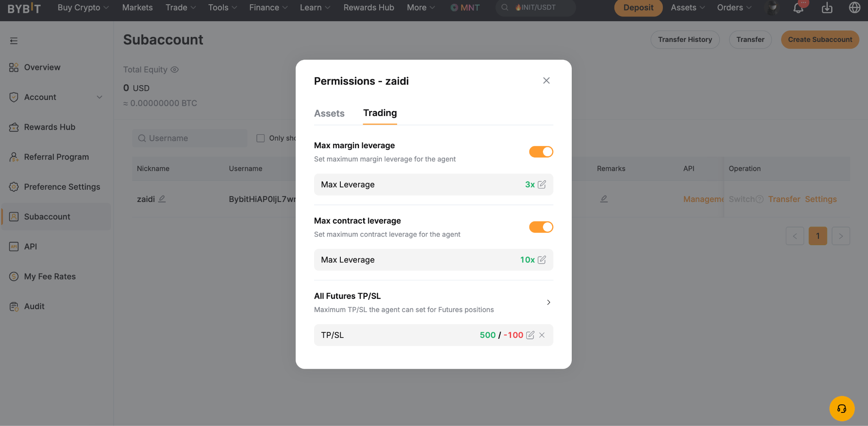Open notifications bell icon
This screenshot has height=426, width=868.
pos(798,8)
